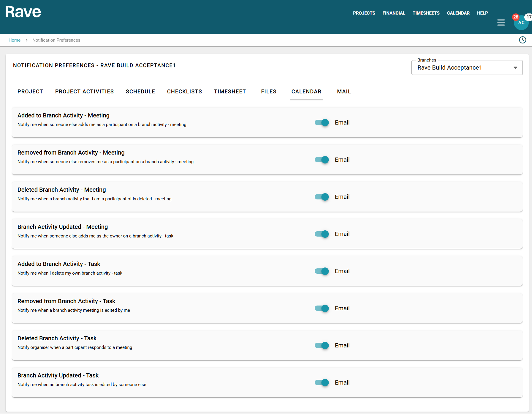Switch to the Mail tab
The height and width of the screenshot is (414, 532).
tap(344, 92)
